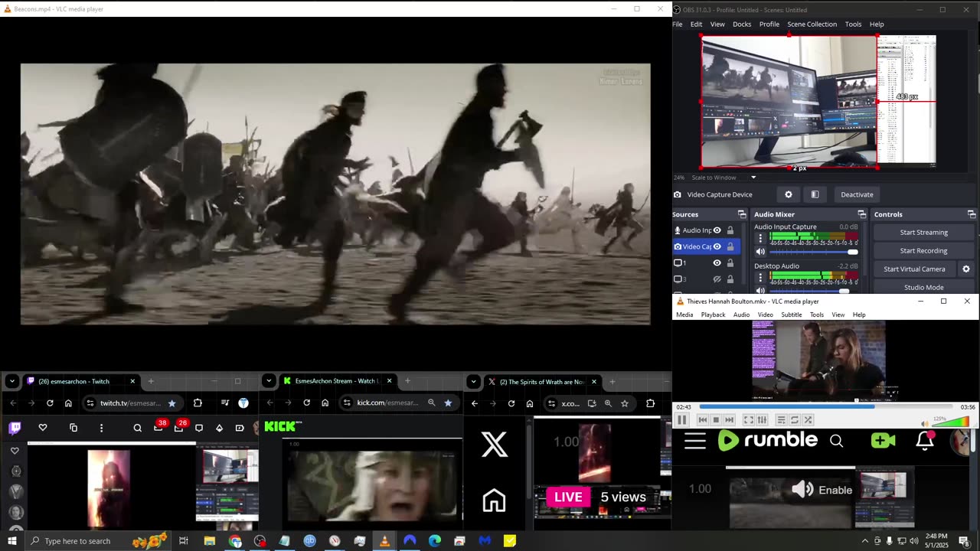The width and height of the screenshot is (980, 551).
Task: Mute the volume in Thieves VLC player
Action: click(x=924, y=422)
